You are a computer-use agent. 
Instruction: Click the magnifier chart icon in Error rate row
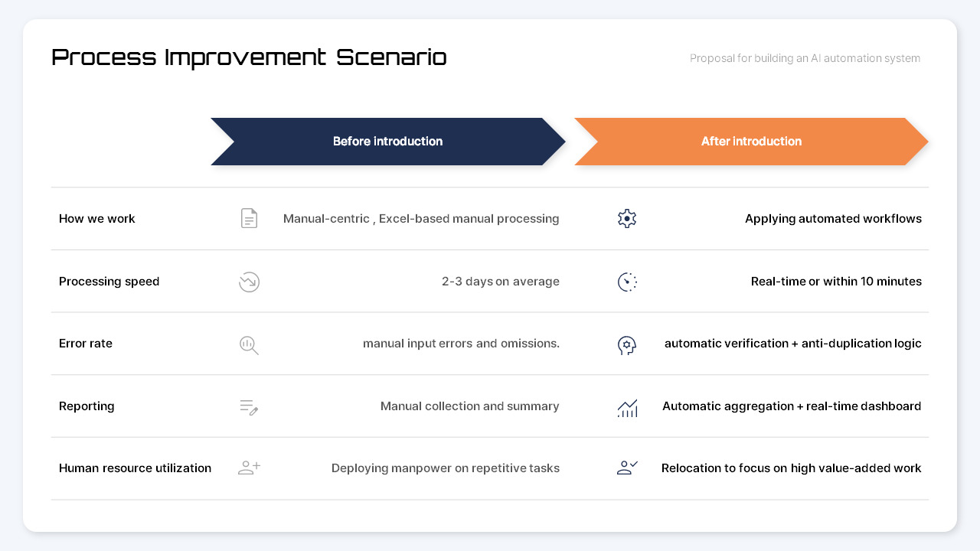click(249, 344)
